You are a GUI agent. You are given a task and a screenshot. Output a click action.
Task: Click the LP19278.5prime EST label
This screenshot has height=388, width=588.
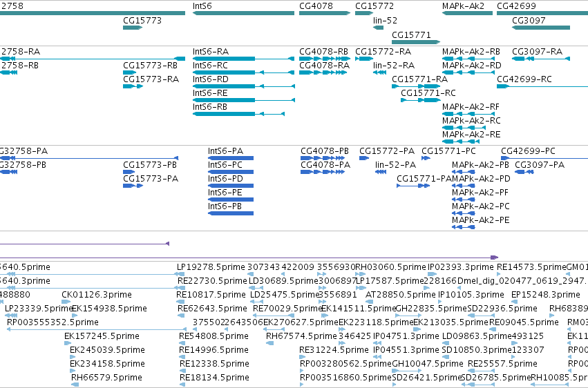click(x=211, y=267)
